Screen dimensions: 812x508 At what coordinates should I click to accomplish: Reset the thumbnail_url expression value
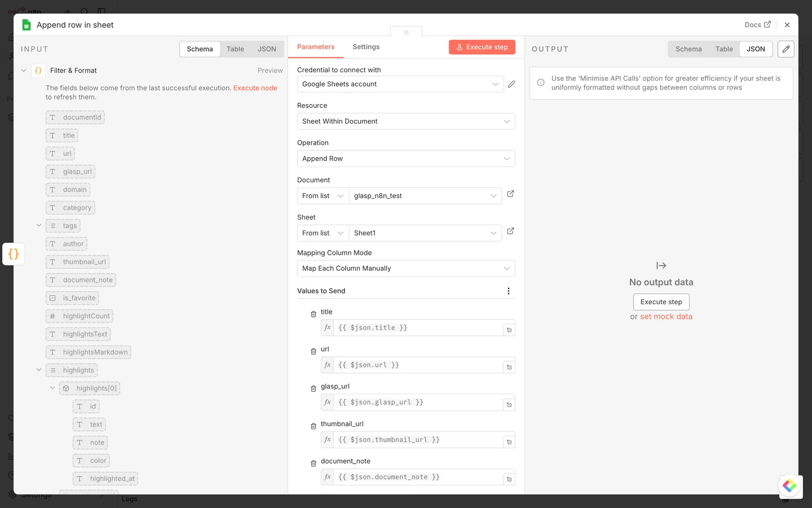(x=509, y=442)
